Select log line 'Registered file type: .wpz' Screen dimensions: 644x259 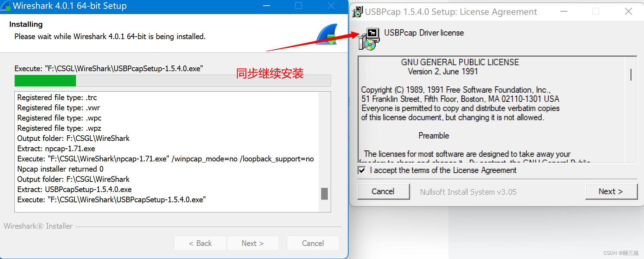point(59,128)
